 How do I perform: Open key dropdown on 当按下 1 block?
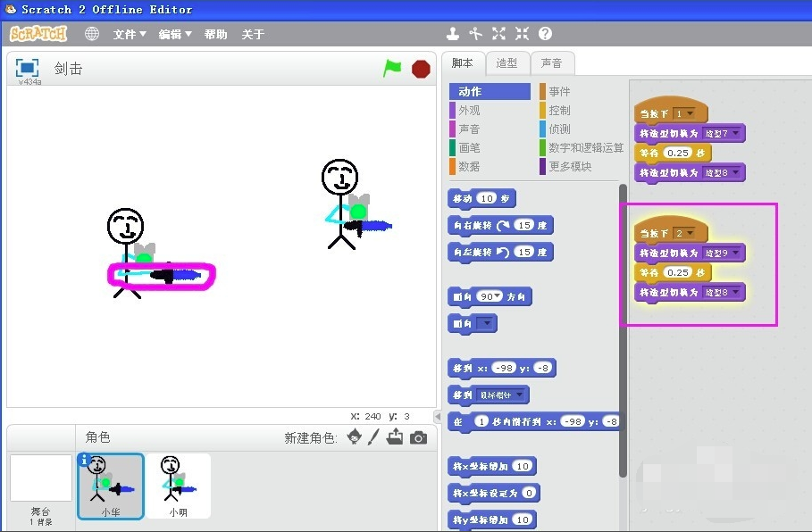pyautogui.click(x=684, y=113)
